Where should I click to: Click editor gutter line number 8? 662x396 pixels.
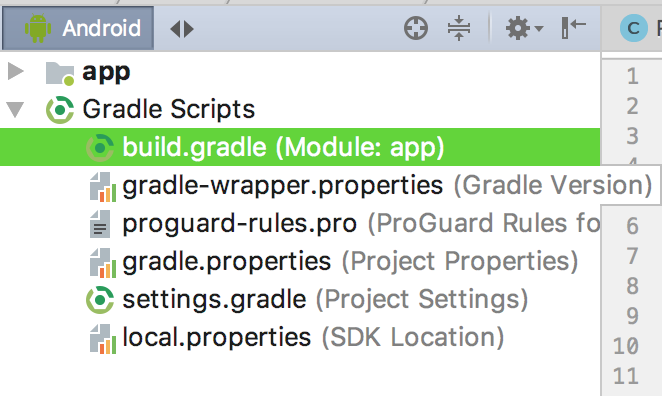632,286
